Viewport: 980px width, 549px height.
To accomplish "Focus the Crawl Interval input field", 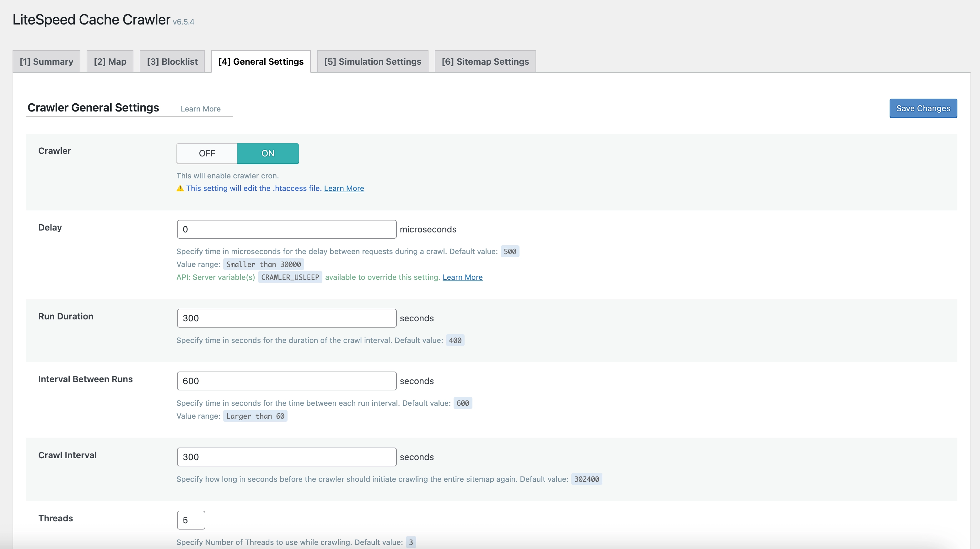I will tap(287, 457).
